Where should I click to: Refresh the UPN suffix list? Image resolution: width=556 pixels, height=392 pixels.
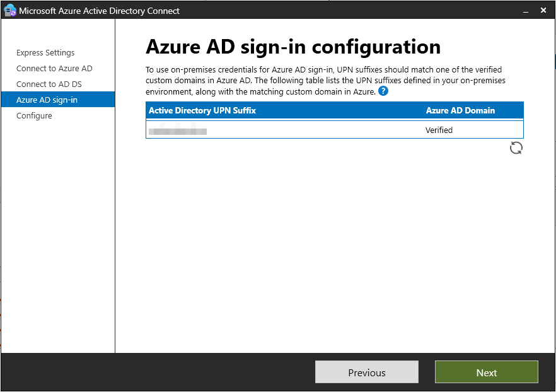coord(516,148)
